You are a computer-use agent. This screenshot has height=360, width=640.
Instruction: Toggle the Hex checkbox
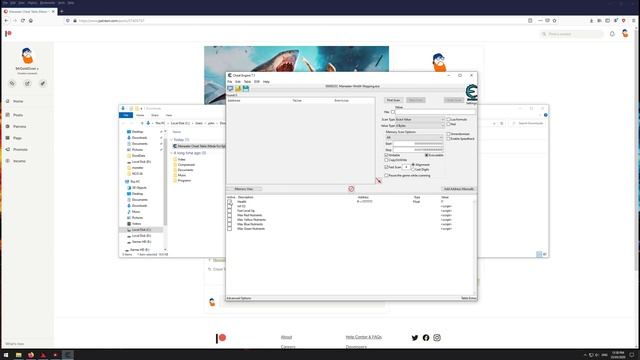[393, 112]
